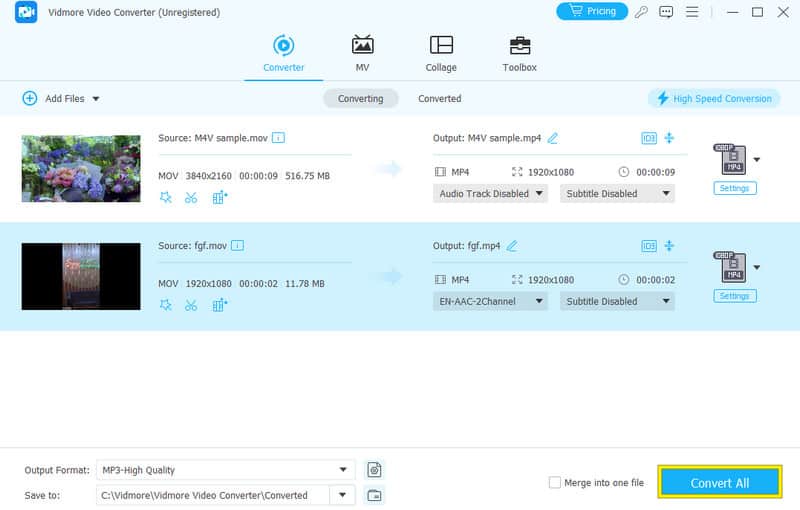Switch to the Converted list
Screen dimensions: 800x510
point(439,99)
